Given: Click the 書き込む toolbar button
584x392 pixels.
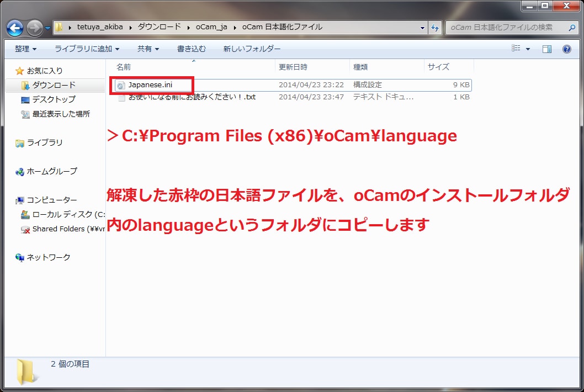Looking at the screenshot, I should 191,49.
